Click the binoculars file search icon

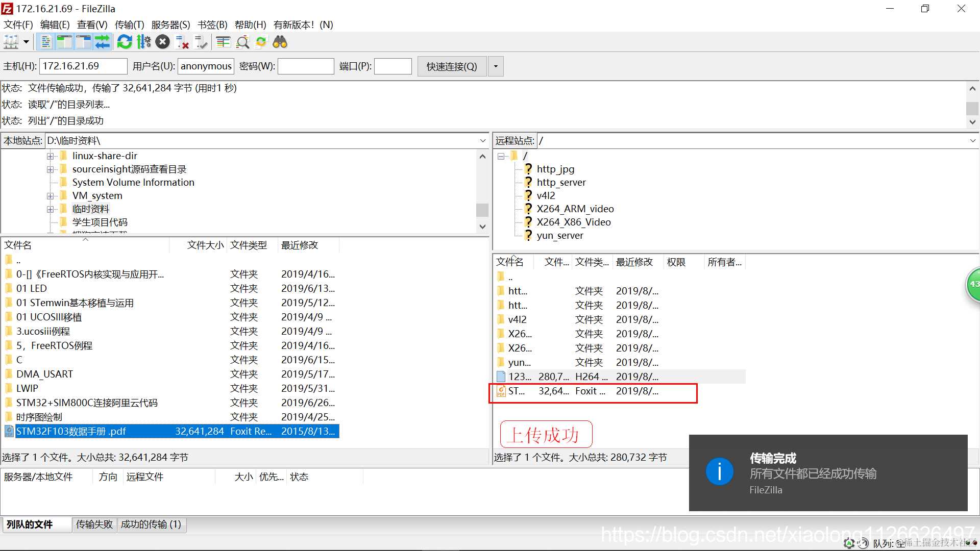pos(280,42)
